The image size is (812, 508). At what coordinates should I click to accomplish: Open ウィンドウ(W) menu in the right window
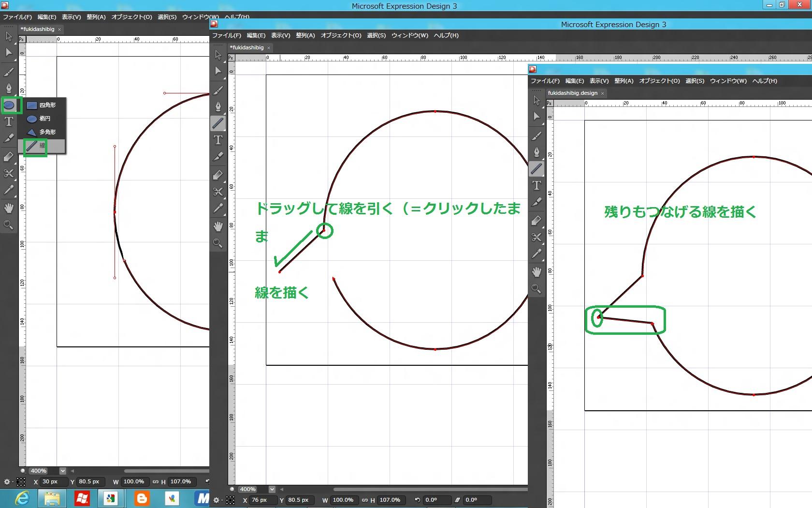pyautogui.click(x=728, y=81)
